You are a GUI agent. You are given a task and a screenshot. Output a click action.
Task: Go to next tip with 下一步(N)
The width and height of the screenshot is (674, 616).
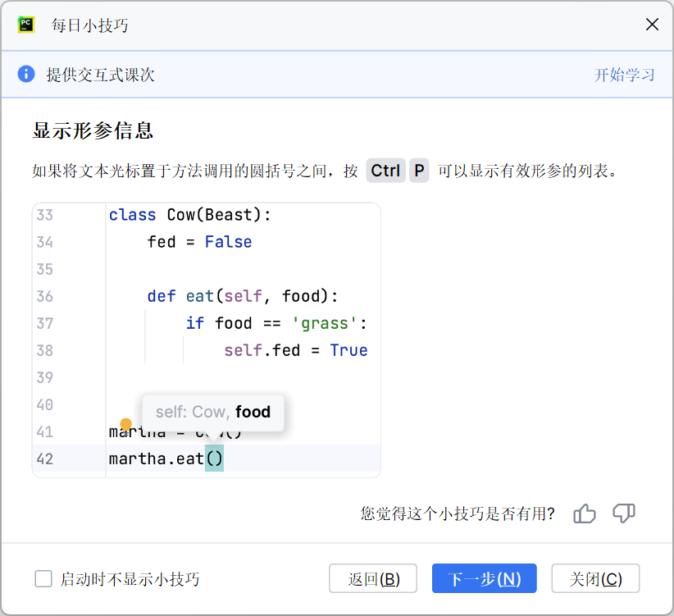[x=484, y=579]
